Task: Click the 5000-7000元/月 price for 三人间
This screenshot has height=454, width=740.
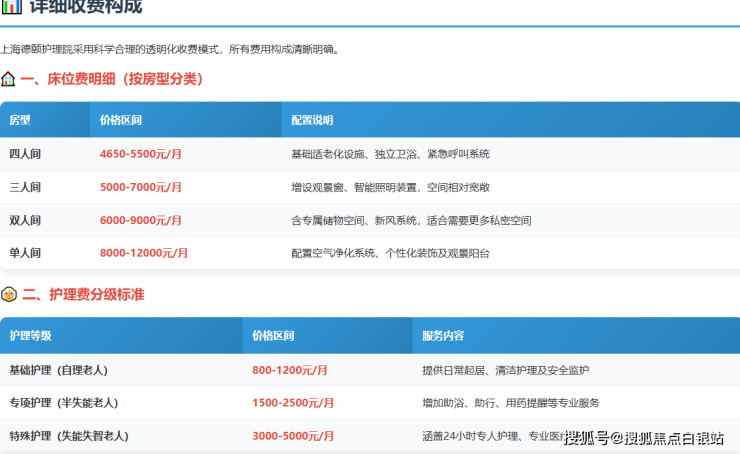Action: [x=141, y=187]
